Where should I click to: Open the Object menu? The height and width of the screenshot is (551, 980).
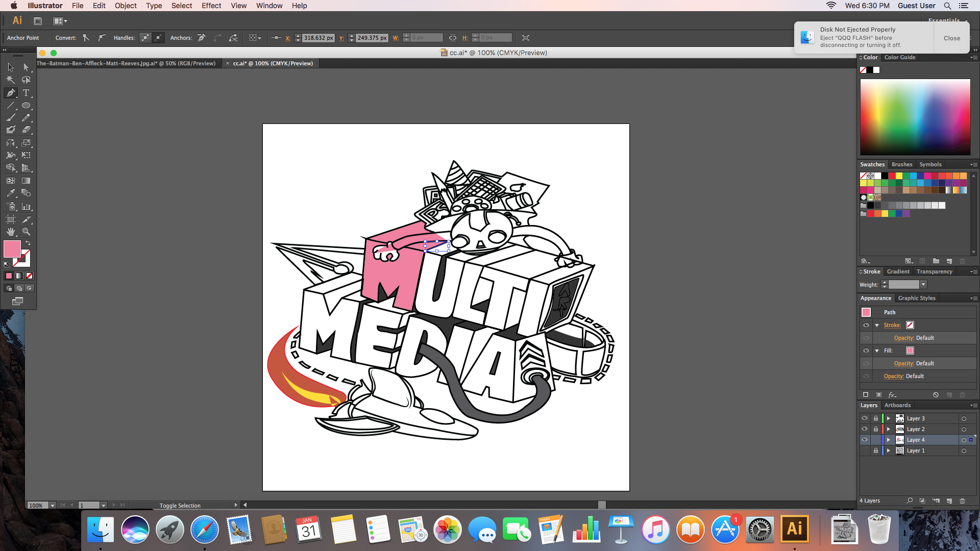coord(126,6)
